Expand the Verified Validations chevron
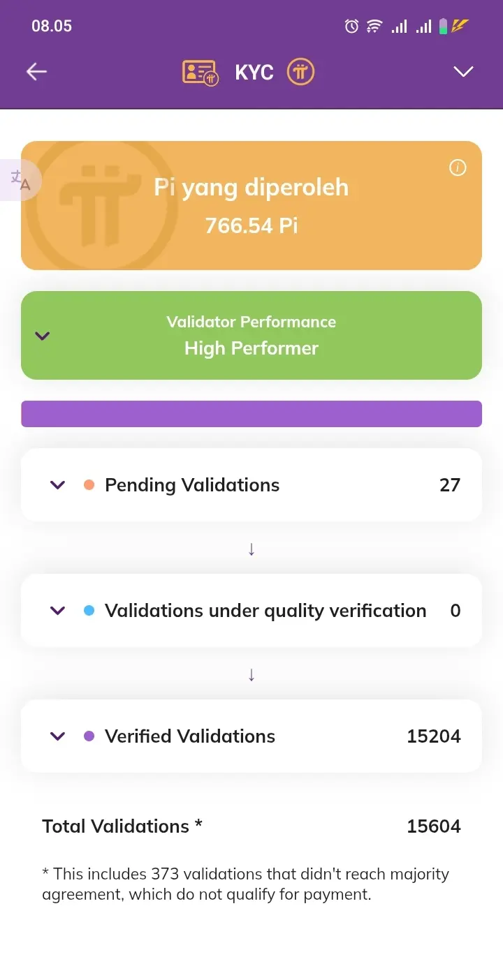The width and height of the screenshot is (503, 980). [x=58, y=736]
